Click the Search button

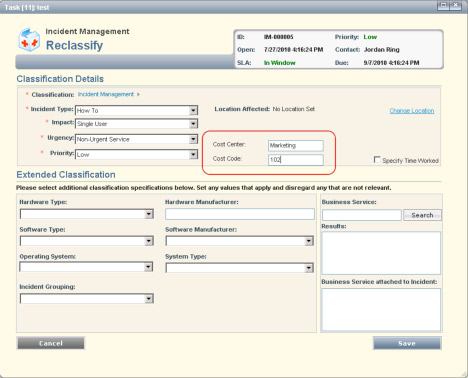[x=422, y=215]
